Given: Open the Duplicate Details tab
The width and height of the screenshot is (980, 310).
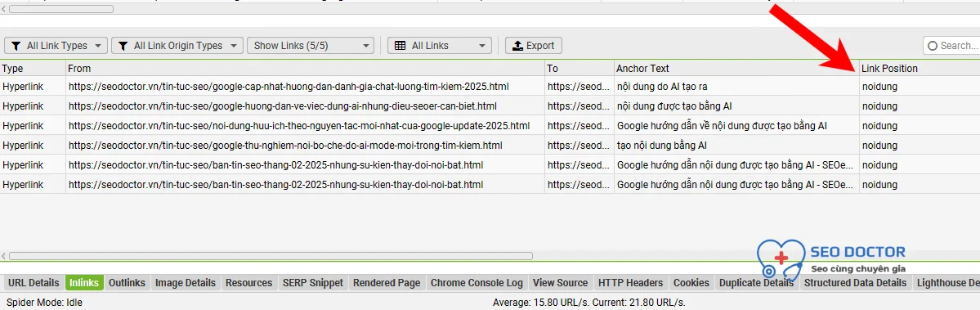Looking at the screenshot, I should pos(757,283).
